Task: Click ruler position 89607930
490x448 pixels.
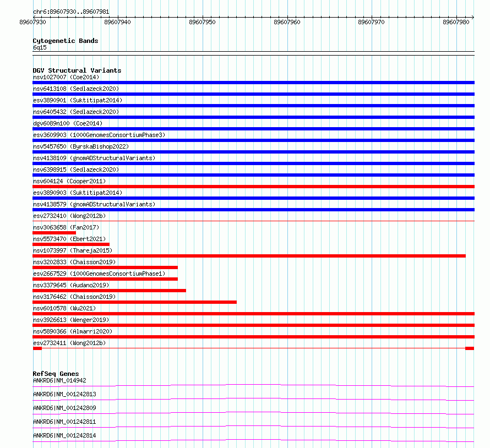Action: tap(32, 22)
